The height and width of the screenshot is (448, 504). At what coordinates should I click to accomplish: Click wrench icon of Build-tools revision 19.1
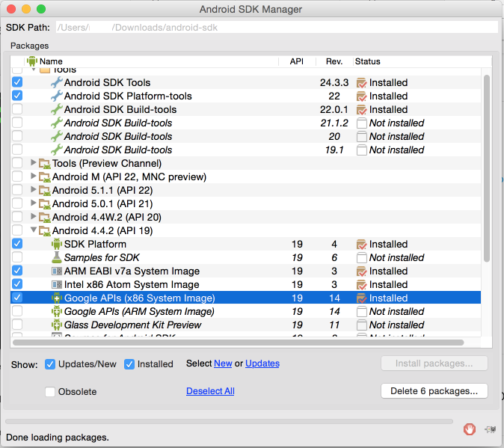click(x=57, y=150)
